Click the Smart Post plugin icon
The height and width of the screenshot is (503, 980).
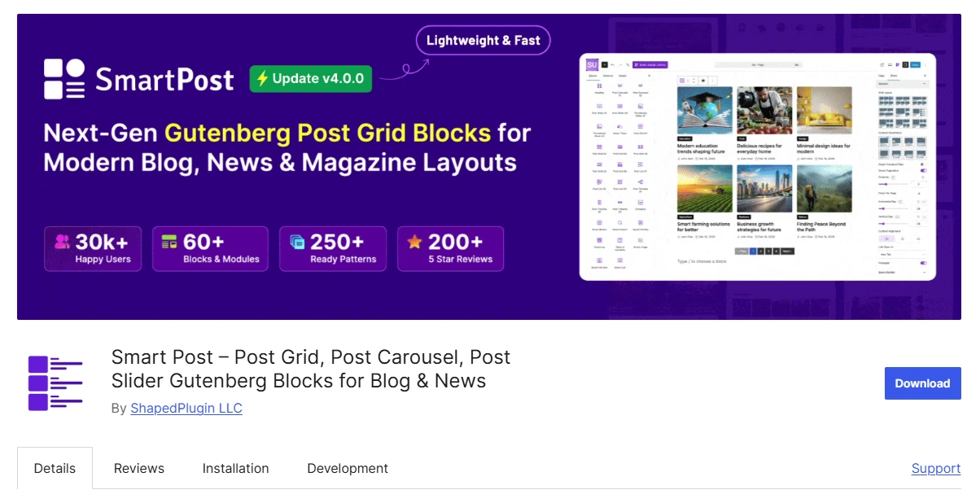tap(55, 383)
